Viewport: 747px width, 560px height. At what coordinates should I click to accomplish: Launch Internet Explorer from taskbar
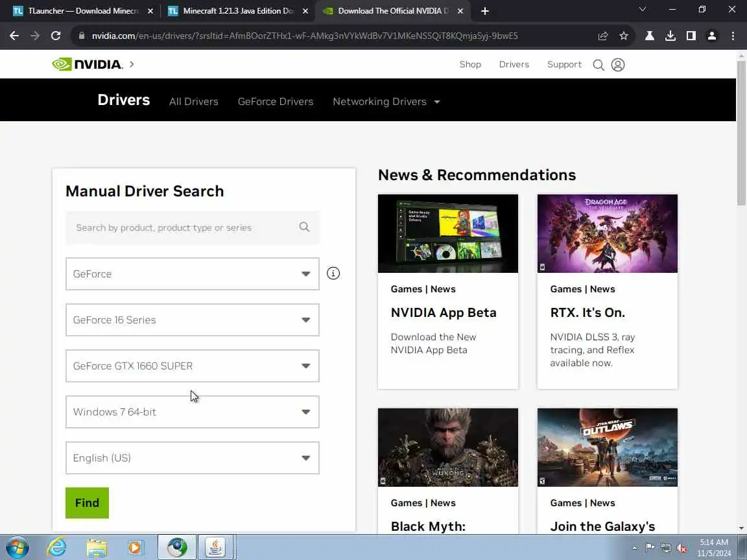56,548
